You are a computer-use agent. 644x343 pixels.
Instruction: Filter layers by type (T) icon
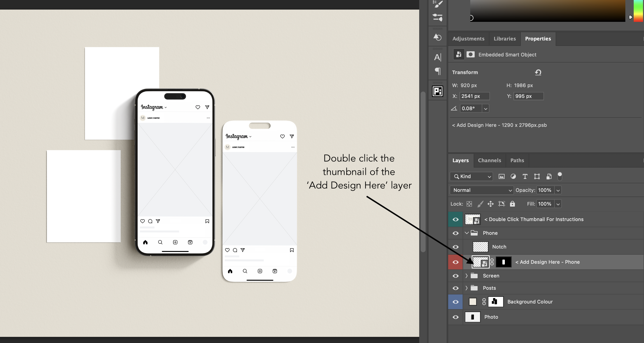coord(525,176)
